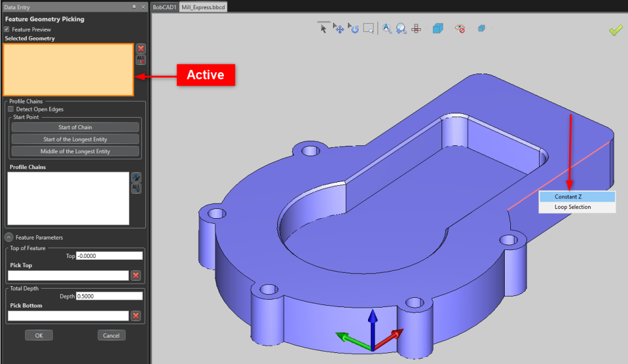This screenshot has height=364, width=628.
Task: Uncheck the Feature Preview option
Action: (6, 29)
